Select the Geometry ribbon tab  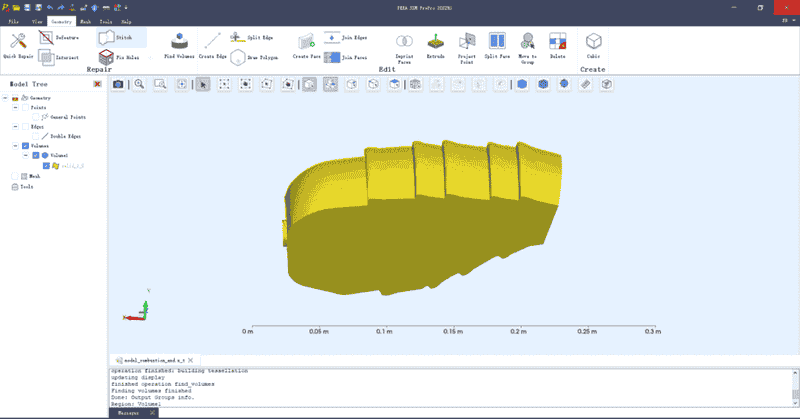coord(61,21)
